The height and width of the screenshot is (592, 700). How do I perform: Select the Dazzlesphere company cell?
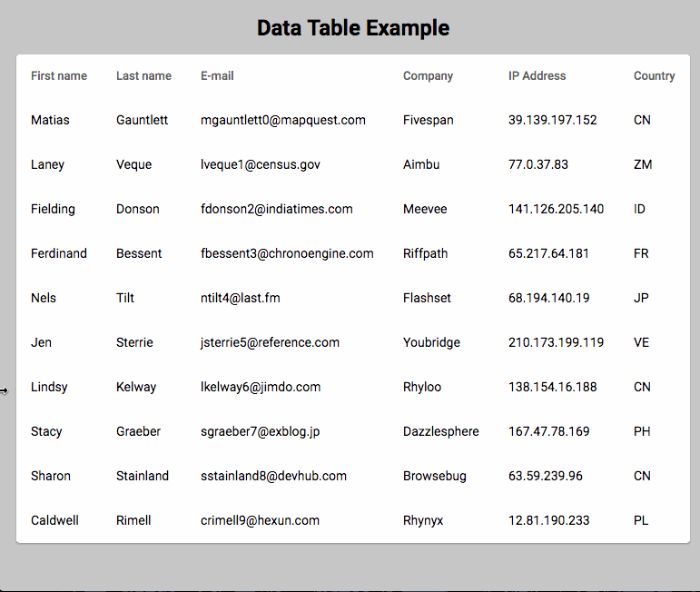click(x=441, y=431)
